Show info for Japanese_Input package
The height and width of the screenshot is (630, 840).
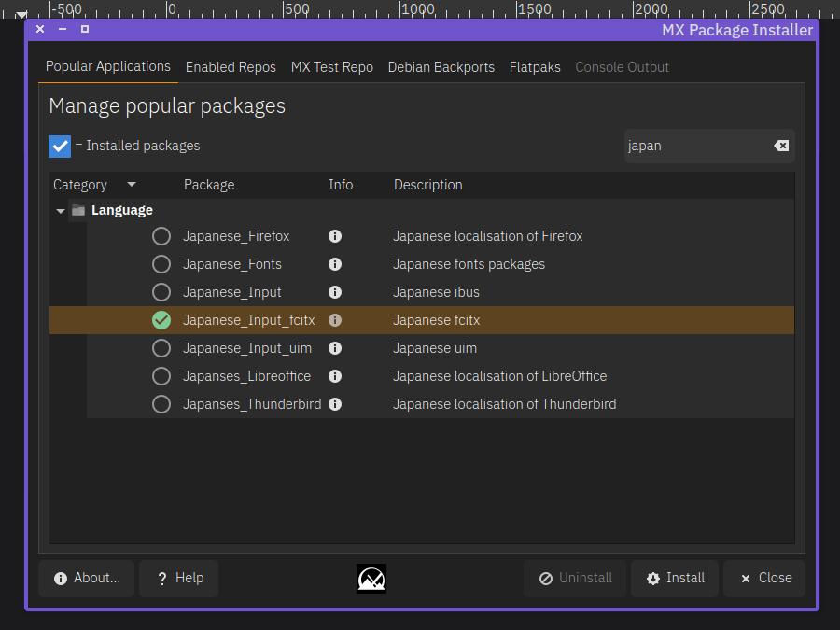(335, 292)
